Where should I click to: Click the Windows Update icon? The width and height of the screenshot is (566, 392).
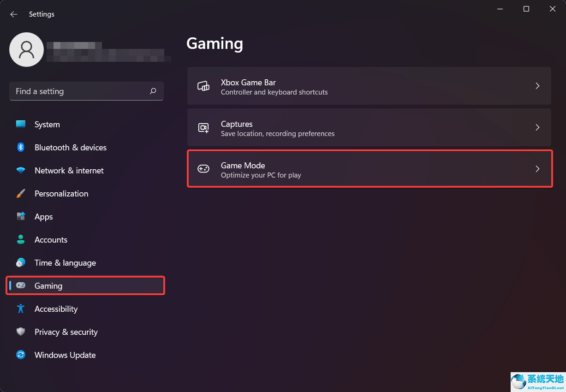tap(21, 355)
